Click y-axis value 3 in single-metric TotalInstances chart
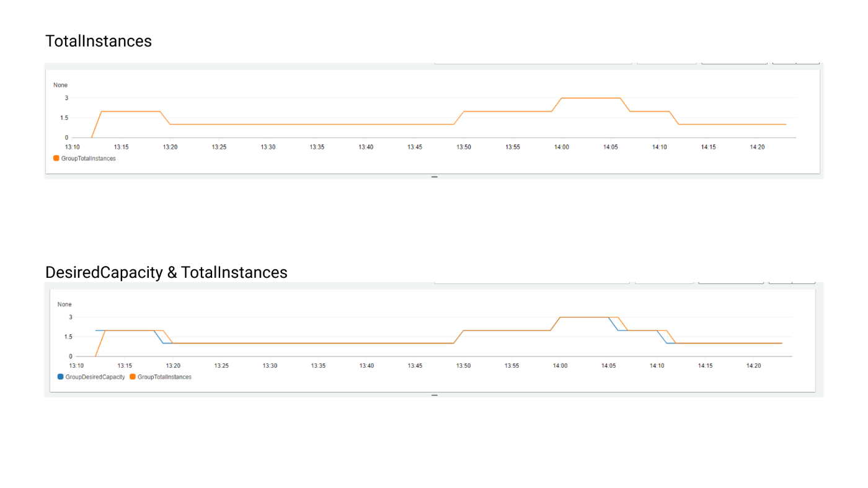Screen dimensions: 868x488 [x=66, y=98]
